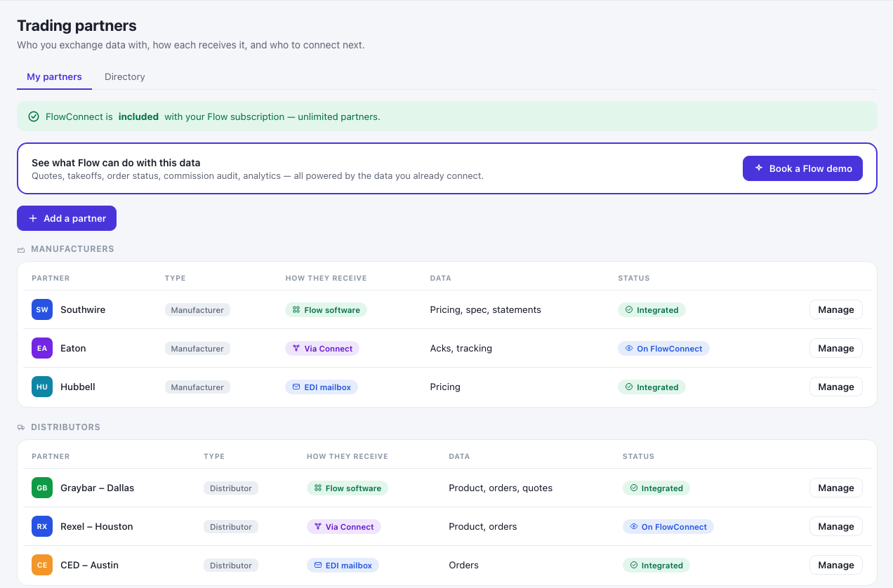The height and width of the screenshot is (588, 893).
Task: Manage the Graybar – Dallas partner
Action: (x=835, y=488)
